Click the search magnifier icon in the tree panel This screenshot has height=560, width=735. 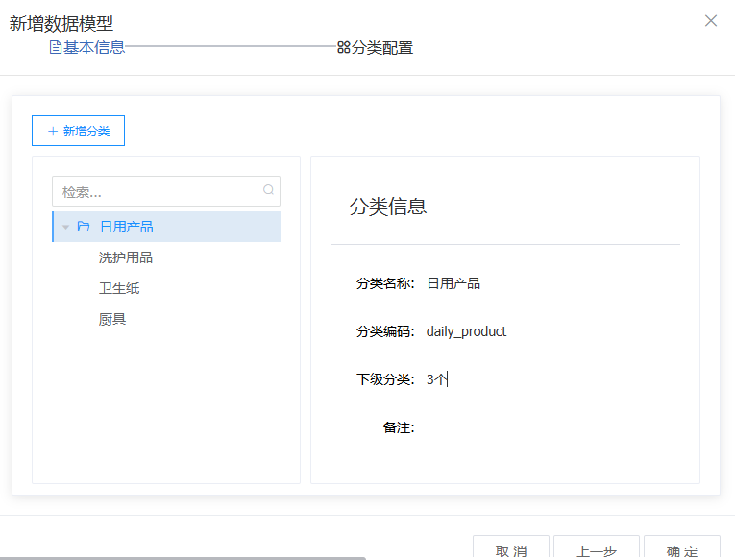tap(268, 190)
